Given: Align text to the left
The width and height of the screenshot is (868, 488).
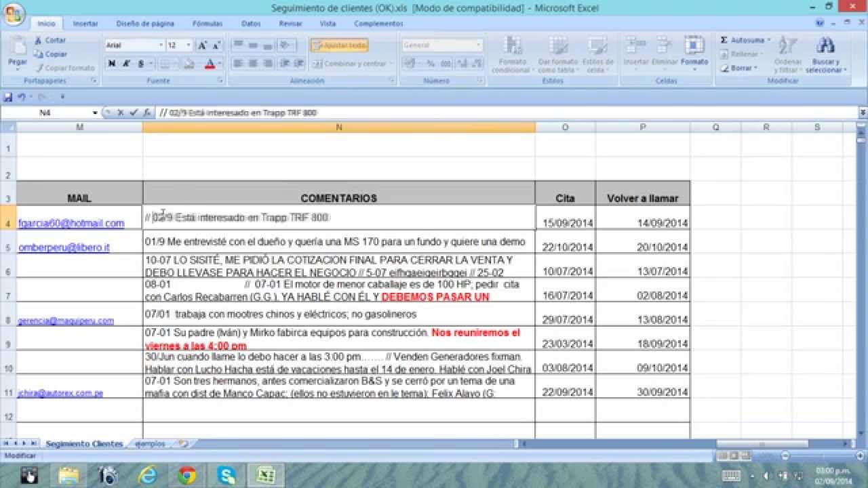Looking at the screenshot, I should click(x=238, y=64).
